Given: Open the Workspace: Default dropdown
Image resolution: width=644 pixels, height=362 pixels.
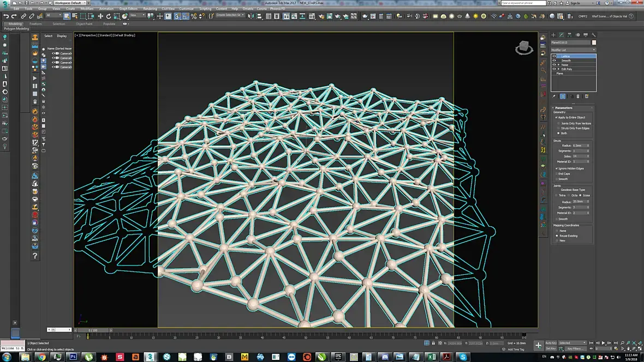Looking at the screenshot, I should pyautogui.click(x=70, y=3).
